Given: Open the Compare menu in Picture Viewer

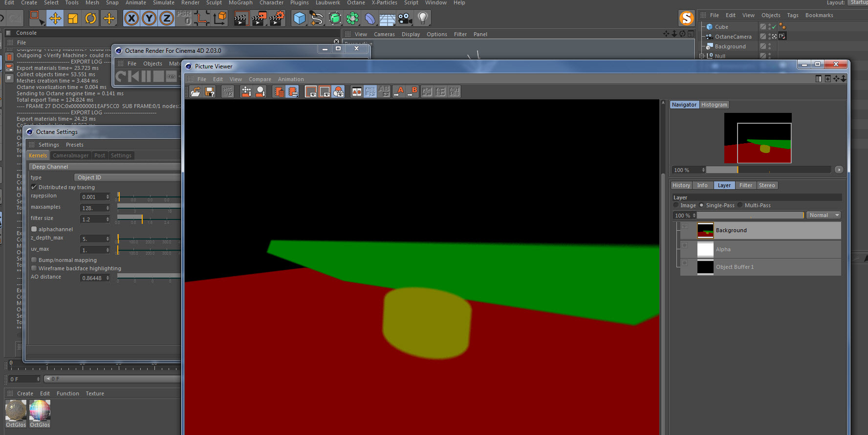Looking at the screenshot, I should [260, 79].
